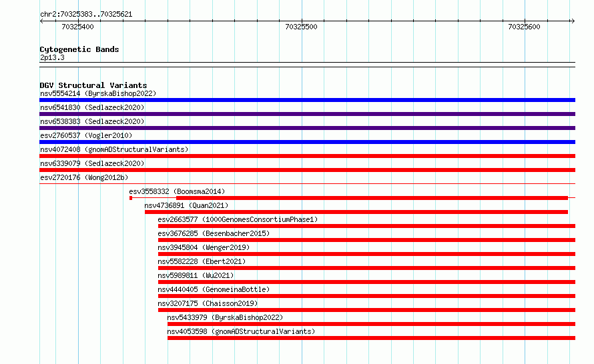
Task: Click the red bar under nsv4440405
Action: point(366,296)
